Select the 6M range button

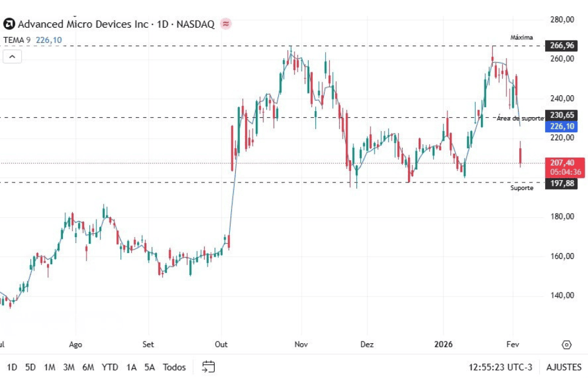pos(88,367)
